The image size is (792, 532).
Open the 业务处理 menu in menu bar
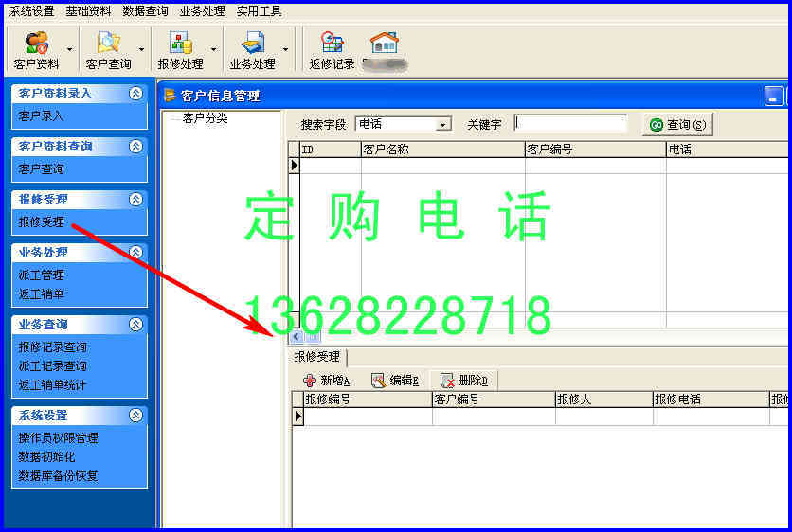202,11
